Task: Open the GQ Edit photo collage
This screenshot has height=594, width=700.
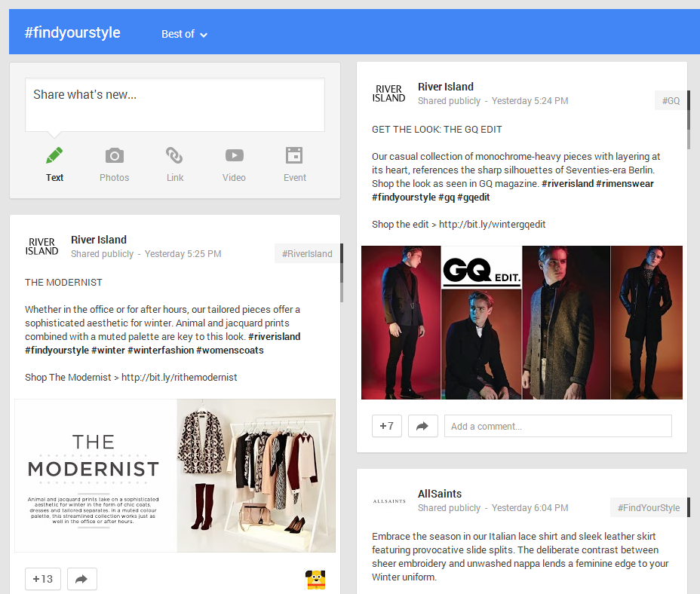Action: 522,322
